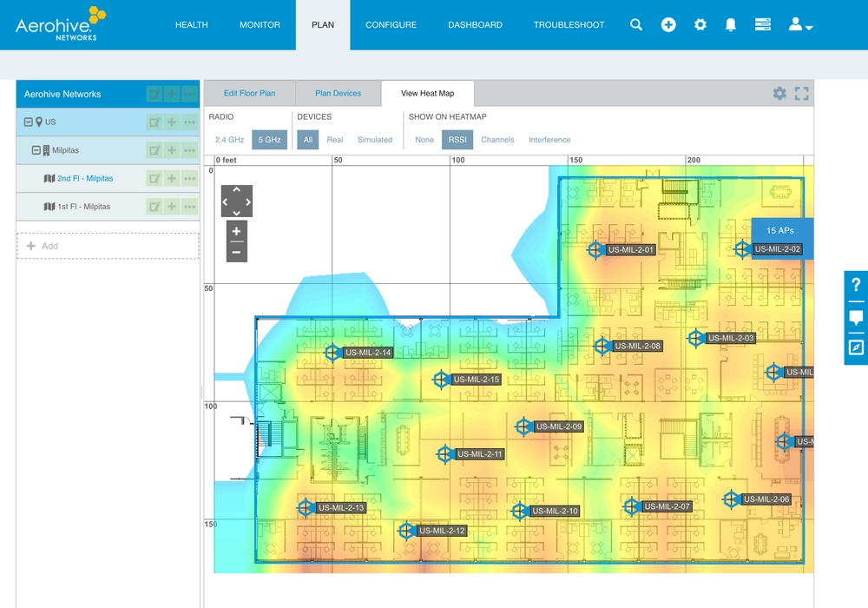Select 1st Fl - Milpitas floor
Screen dimensions: 868x608
tap(83, 207)
